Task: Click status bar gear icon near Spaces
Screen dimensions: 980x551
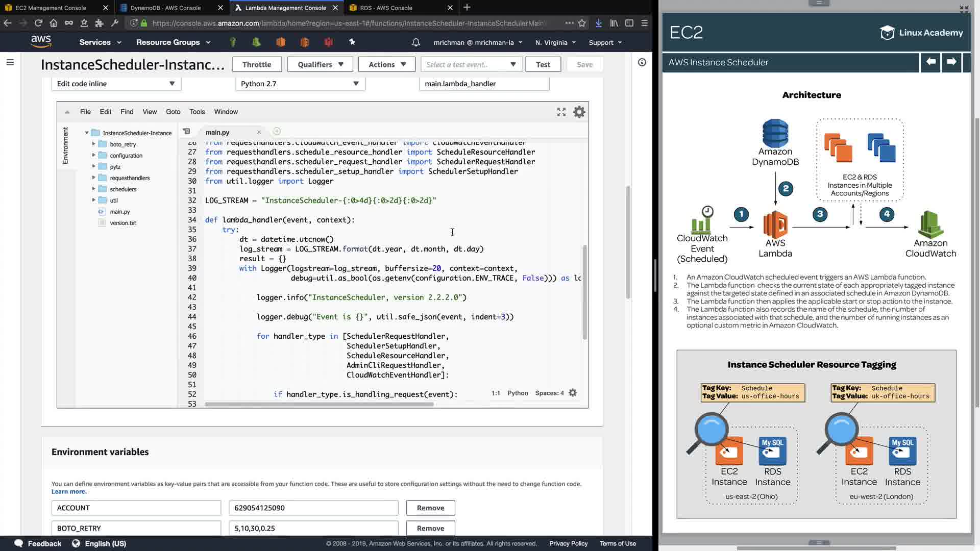Action: coord(573,393)
